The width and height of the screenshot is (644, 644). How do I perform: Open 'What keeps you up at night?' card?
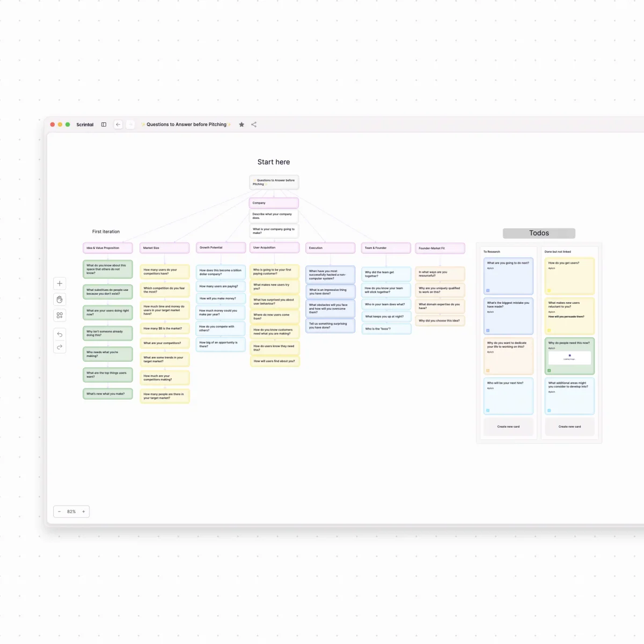click(386, 317)
